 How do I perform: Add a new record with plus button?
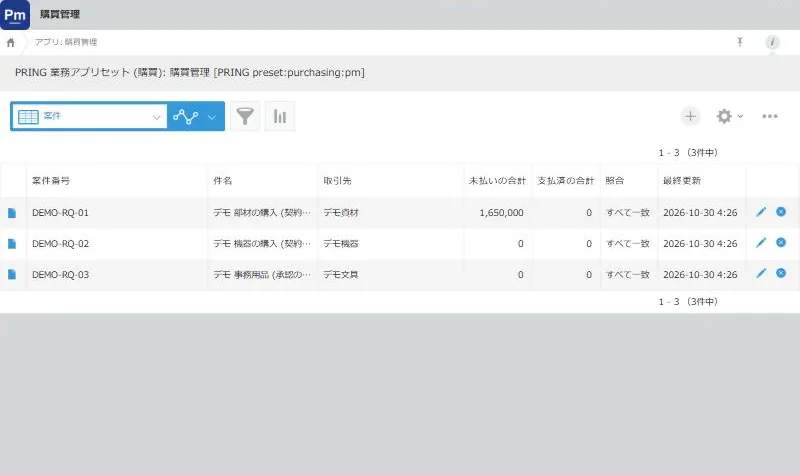point(690,116)
